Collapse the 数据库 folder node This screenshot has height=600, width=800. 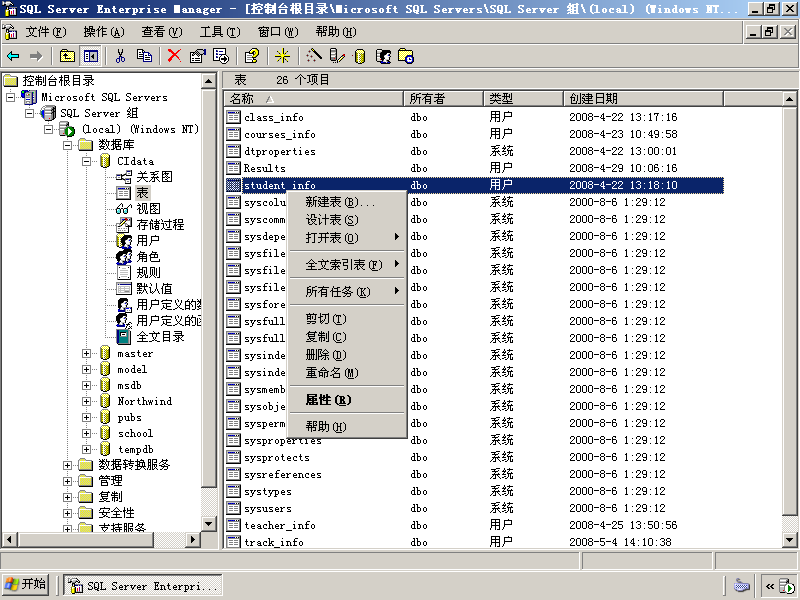coord(67,145)
